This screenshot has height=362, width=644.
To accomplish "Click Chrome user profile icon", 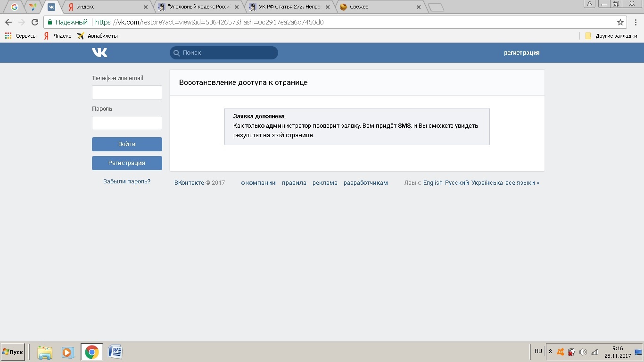I will 590,4.
